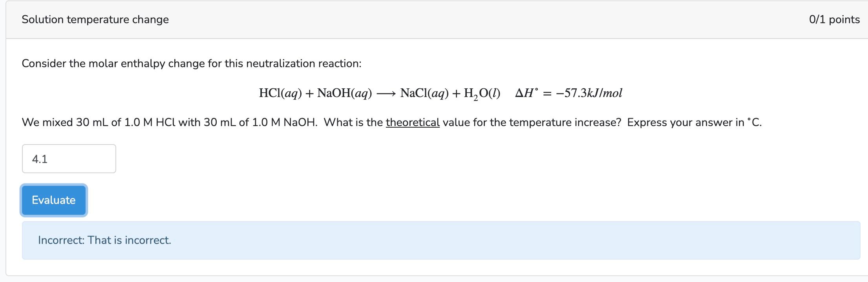The image size is (868, 282).
Task: Click the underlined word "theoretical"
Action: click(x=412, y=123)
